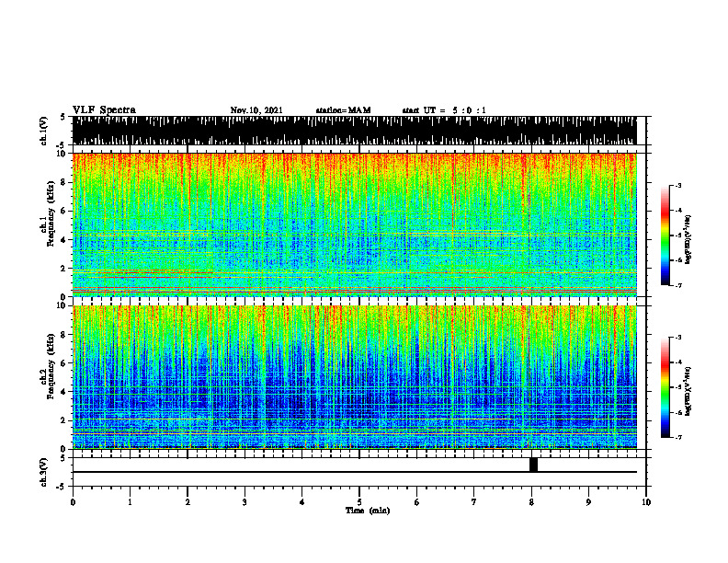This screenshot has height=563, width=728.
Task: Click the "VLF Spectra" title text
Action: pyautogui.click(x=104, y=110)
